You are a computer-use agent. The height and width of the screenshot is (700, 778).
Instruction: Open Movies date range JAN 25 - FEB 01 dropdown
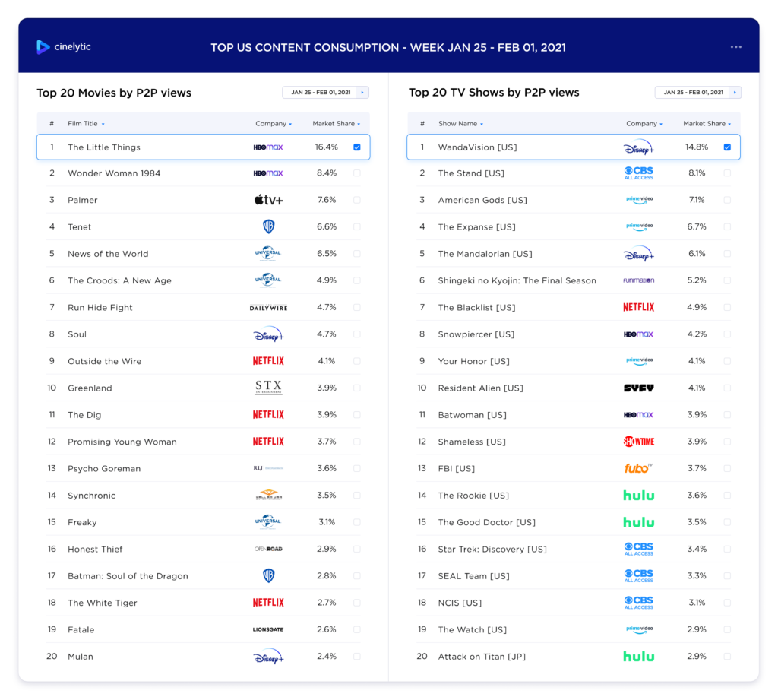tap(325, 92)
